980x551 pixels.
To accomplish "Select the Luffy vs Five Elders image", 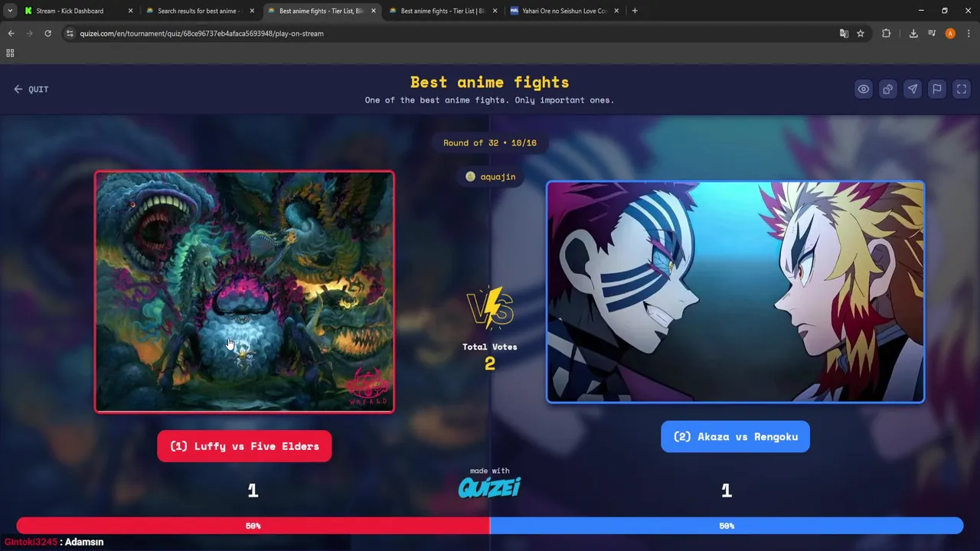I will (x=244, y=292).
